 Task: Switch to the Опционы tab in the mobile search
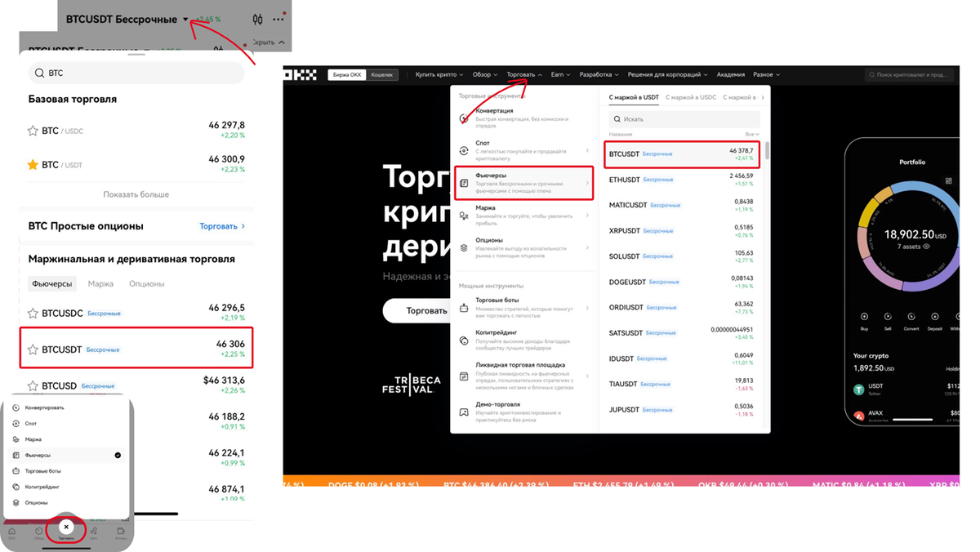[147, 284]
